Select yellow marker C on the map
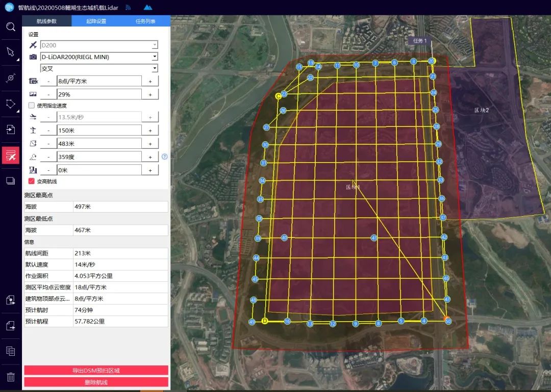The image size is (551, 392). pos(279,96)
